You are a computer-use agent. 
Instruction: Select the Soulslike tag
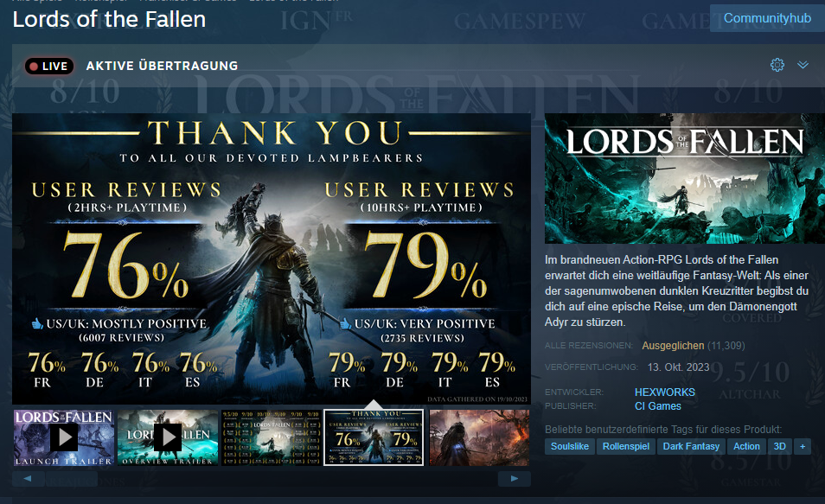570,446
